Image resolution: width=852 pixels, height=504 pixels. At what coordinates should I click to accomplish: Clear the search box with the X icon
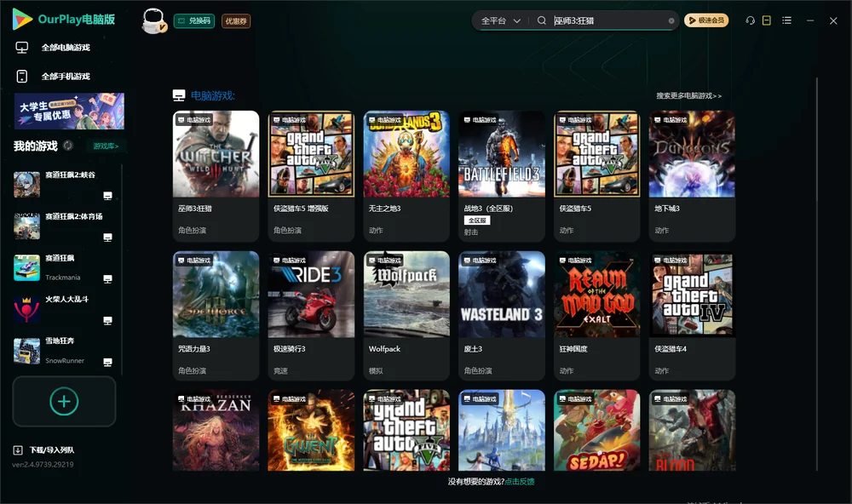pyautogui.click(x=671, y=20)
